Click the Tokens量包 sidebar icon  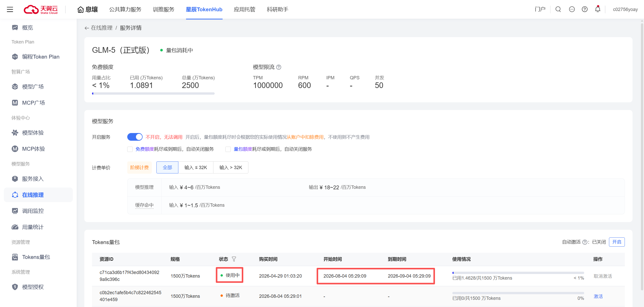15,257
